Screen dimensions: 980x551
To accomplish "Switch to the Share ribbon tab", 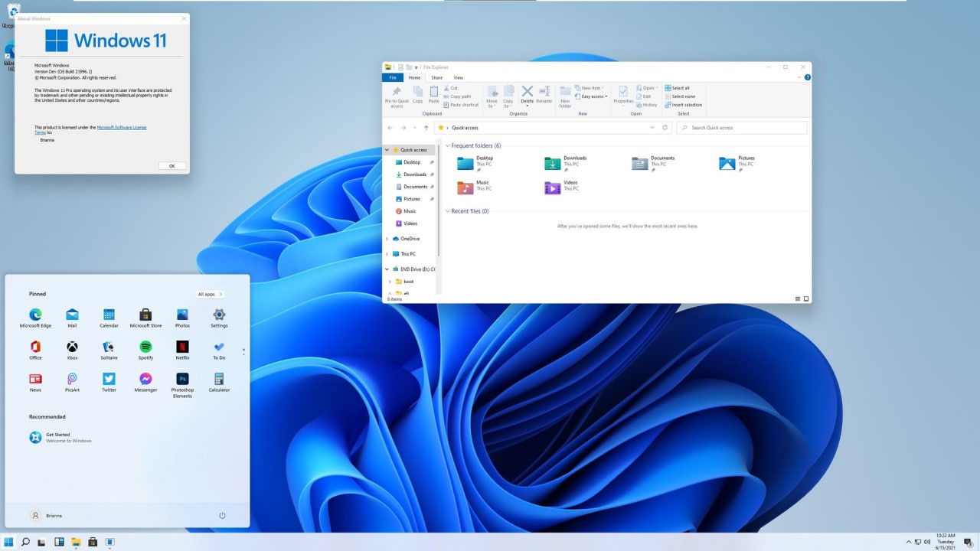I will [x=436, y=77].
